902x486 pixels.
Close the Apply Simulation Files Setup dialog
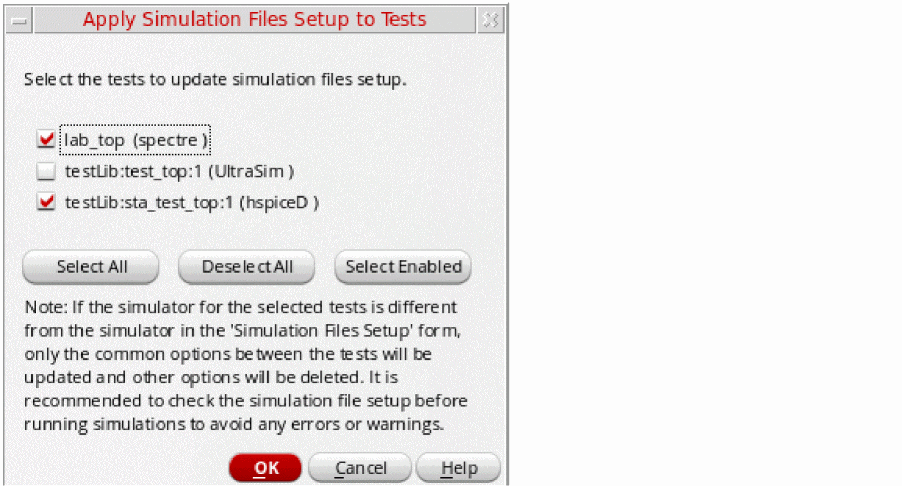(488, 20)
